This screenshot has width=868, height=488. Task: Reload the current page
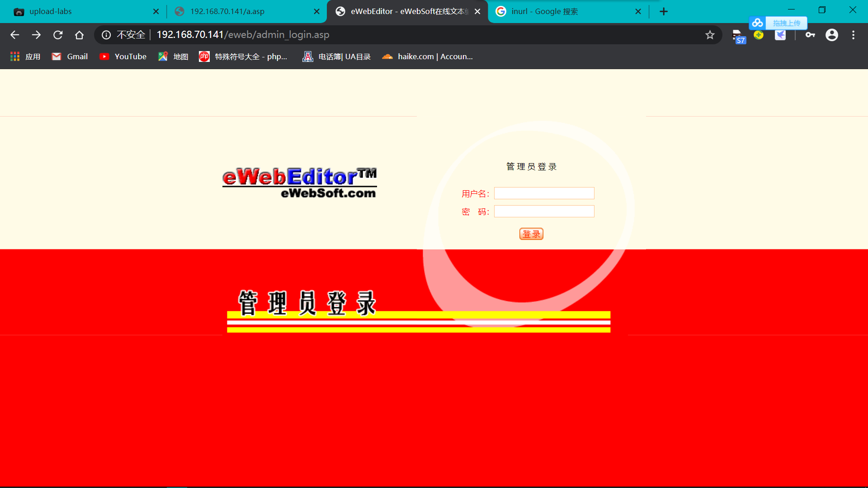(x=58, y=35)
